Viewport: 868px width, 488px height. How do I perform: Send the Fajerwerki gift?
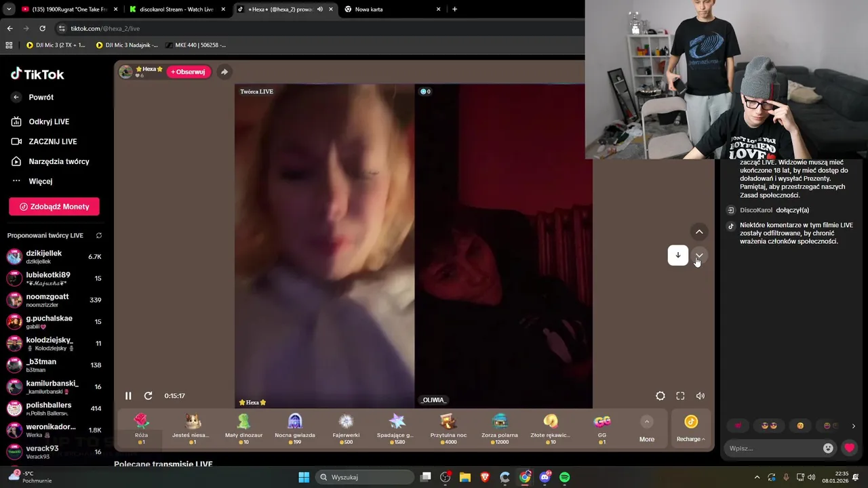click(x=346, y=429)
